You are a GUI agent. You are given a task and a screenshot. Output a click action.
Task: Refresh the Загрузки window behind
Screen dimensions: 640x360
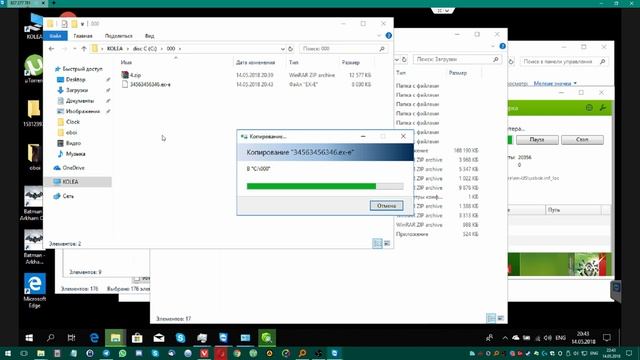point(404,60)
